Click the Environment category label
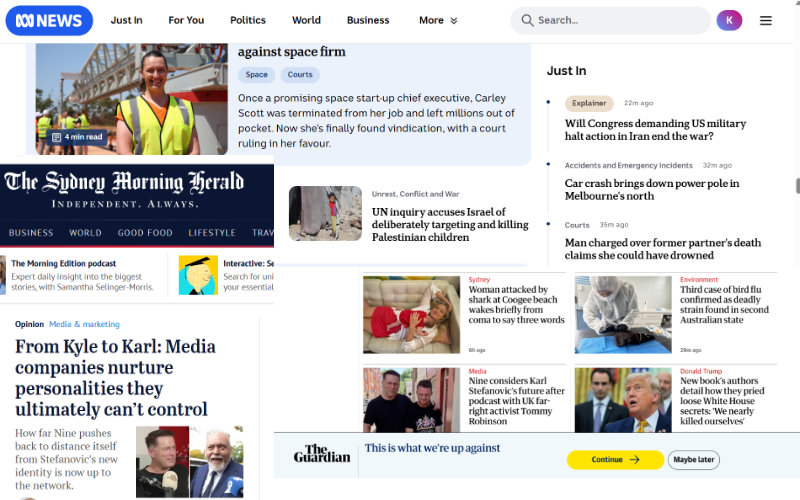 pos(698,280)
